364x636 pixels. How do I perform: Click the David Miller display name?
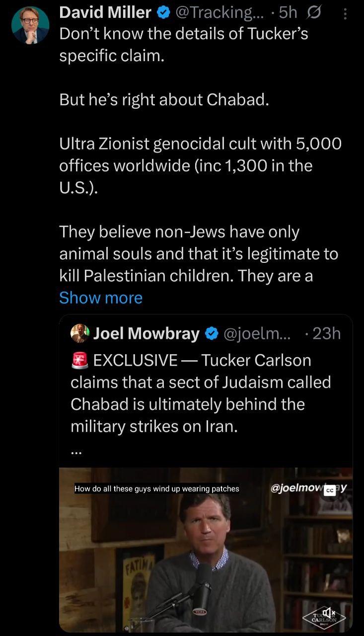[x=105, y=12]
